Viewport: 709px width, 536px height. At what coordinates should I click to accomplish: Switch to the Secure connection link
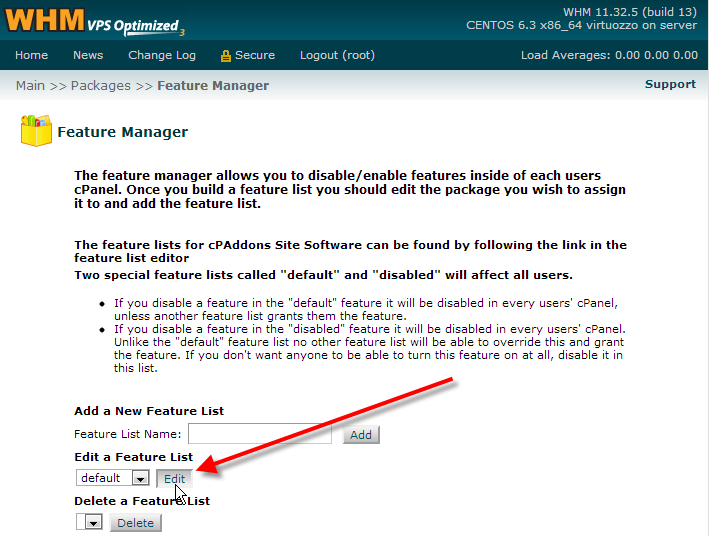[x=255, y=55]
